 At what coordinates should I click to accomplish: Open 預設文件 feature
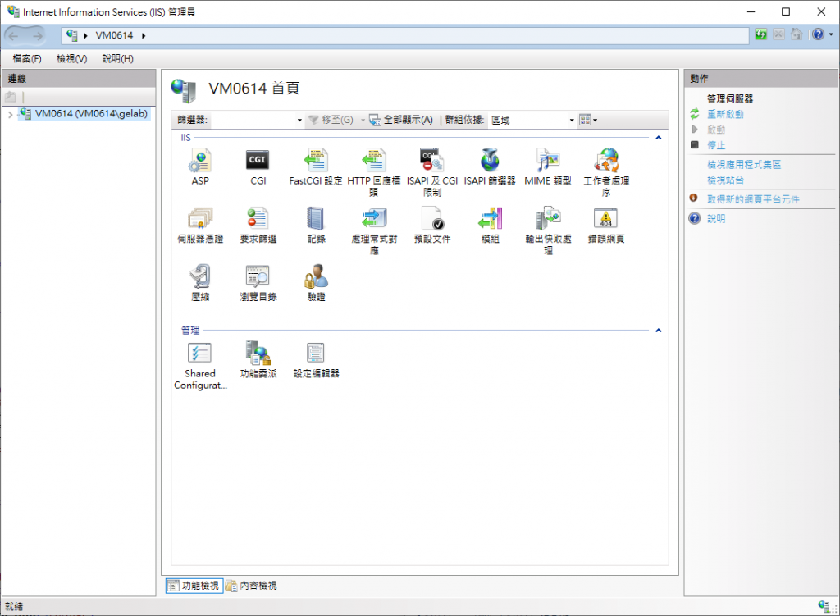431,225
